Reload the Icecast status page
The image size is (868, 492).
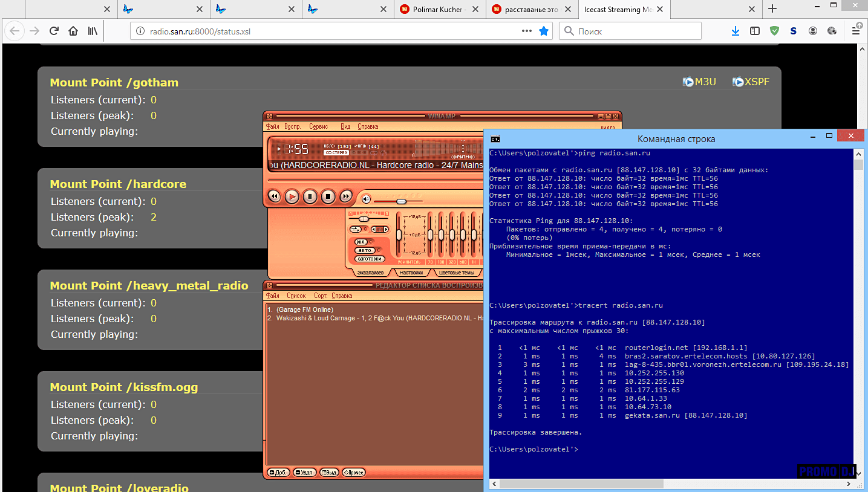54,31
